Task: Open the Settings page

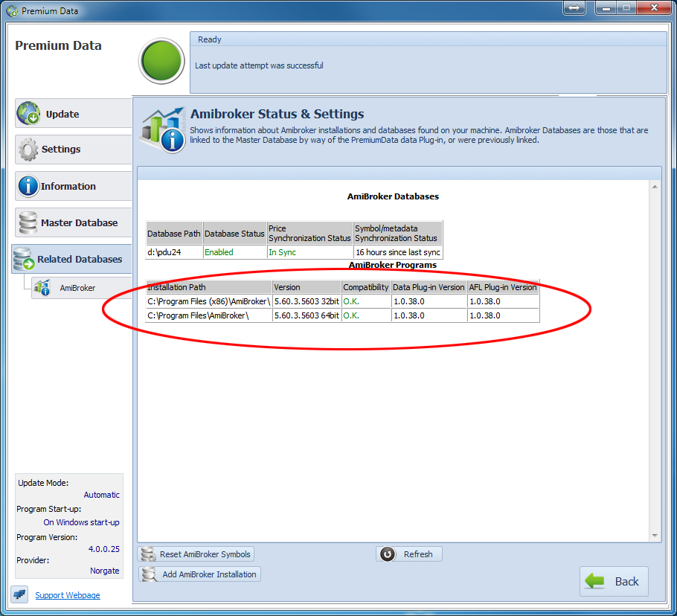Action: [74, 150]
